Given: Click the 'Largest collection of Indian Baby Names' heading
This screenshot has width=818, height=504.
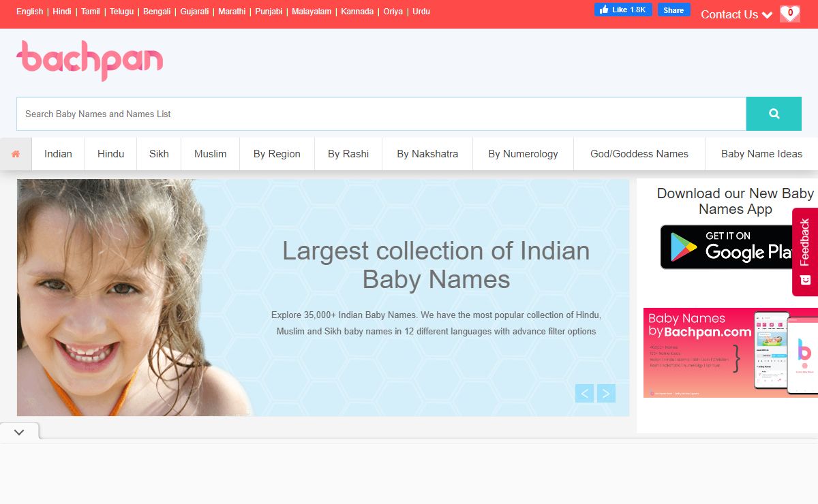Looking at the screenshot, I should coord(436,265).
